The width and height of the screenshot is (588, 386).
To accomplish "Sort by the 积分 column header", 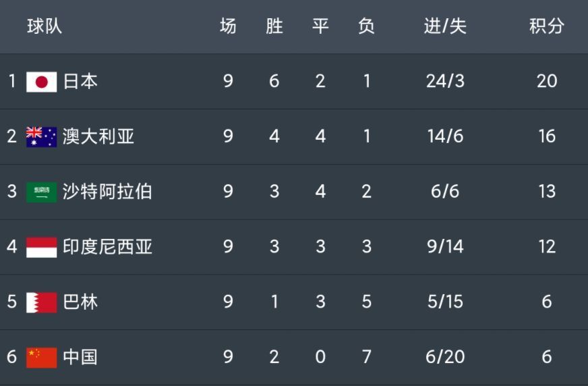I will pyautogui.click(x=547, y=26).
